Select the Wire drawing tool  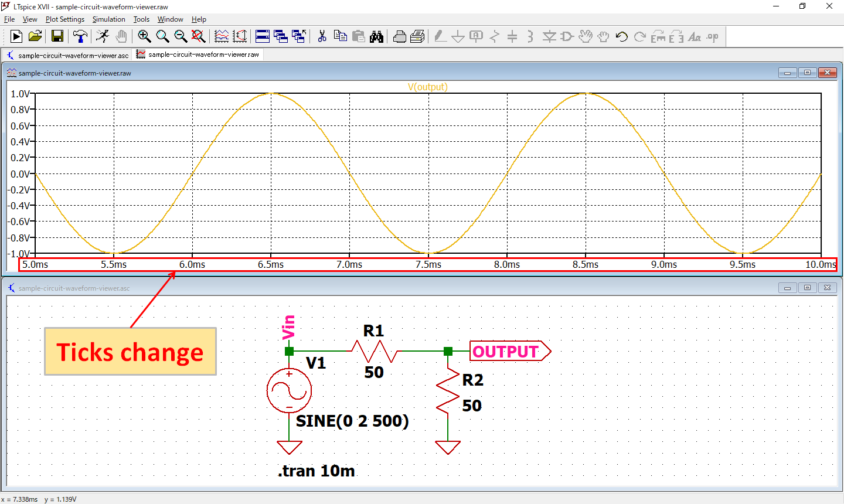coord(440,36)
